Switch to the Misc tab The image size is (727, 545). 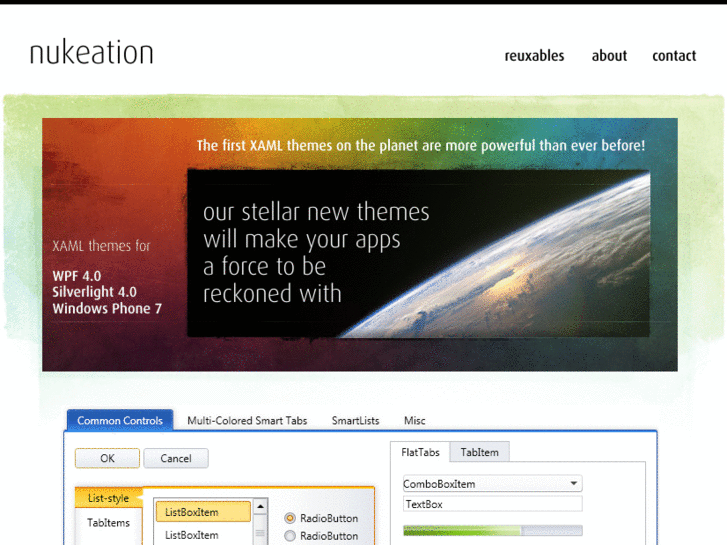(415, 421)
